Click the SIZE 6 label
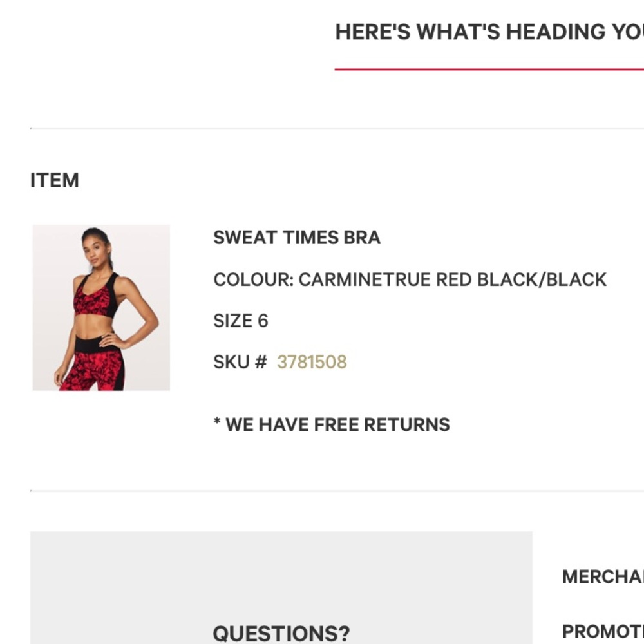This screenshot has width=644, height=644. click(x=240, y=321)
